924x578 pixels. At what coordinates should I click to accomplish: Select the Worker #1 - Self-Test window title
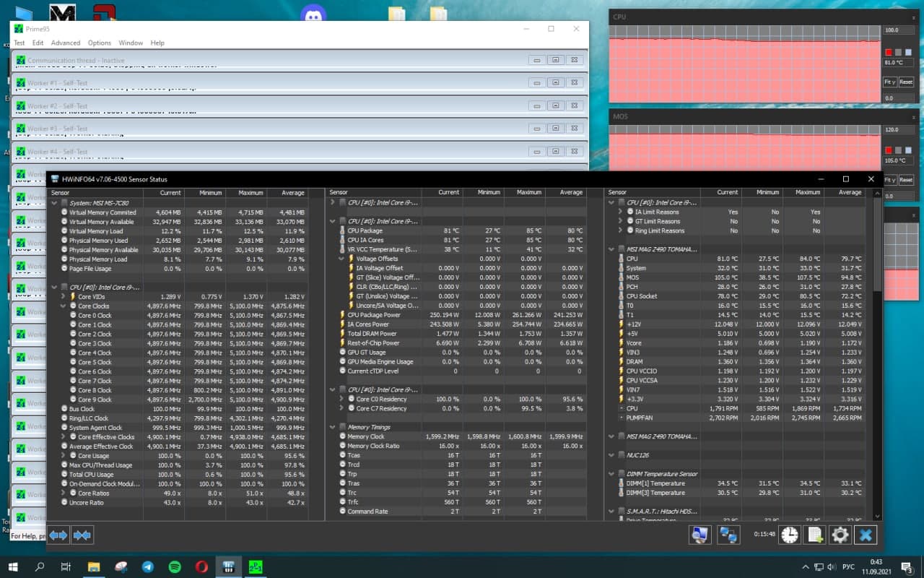(x=57, y=83)
